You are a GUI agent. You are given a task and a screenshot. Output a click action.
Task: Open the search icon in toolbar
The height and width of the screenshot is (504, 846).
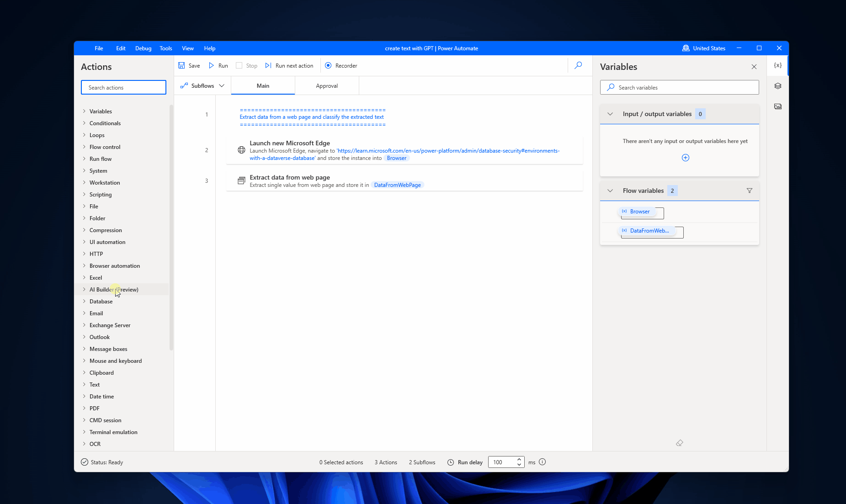click(578, 65)
